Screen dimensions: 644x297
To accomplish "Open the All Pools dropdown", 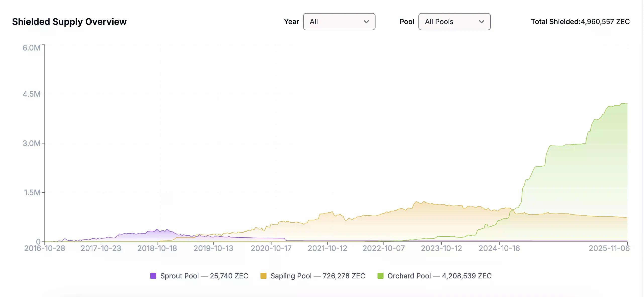I will 454,22.
